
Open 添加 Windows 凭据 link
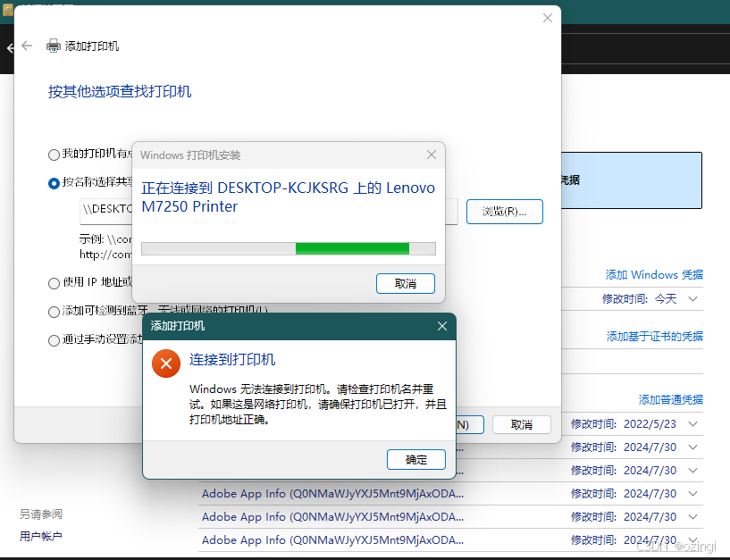click(x=654, y=275)
